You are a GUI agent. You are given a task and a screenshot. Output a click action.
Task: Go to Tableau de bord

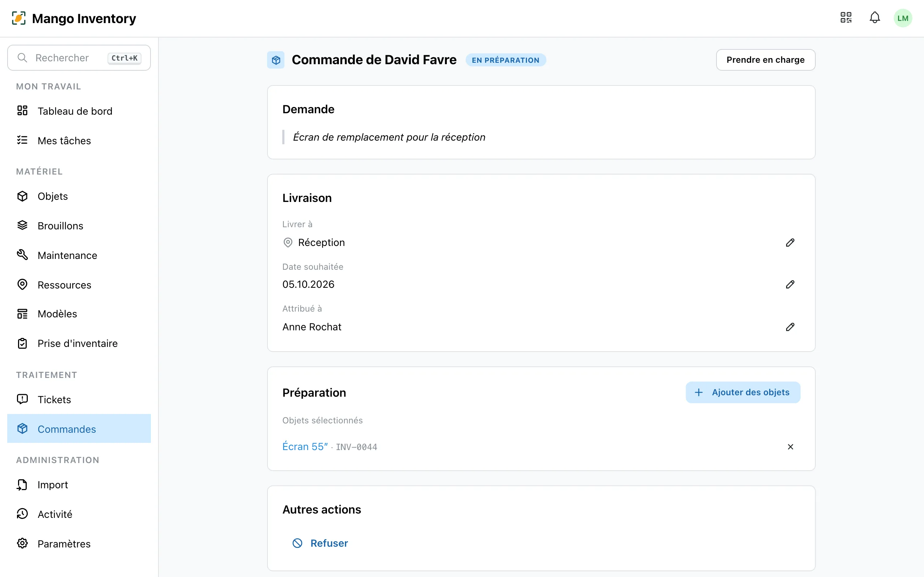pyautogui.click(x=79, y=111)
